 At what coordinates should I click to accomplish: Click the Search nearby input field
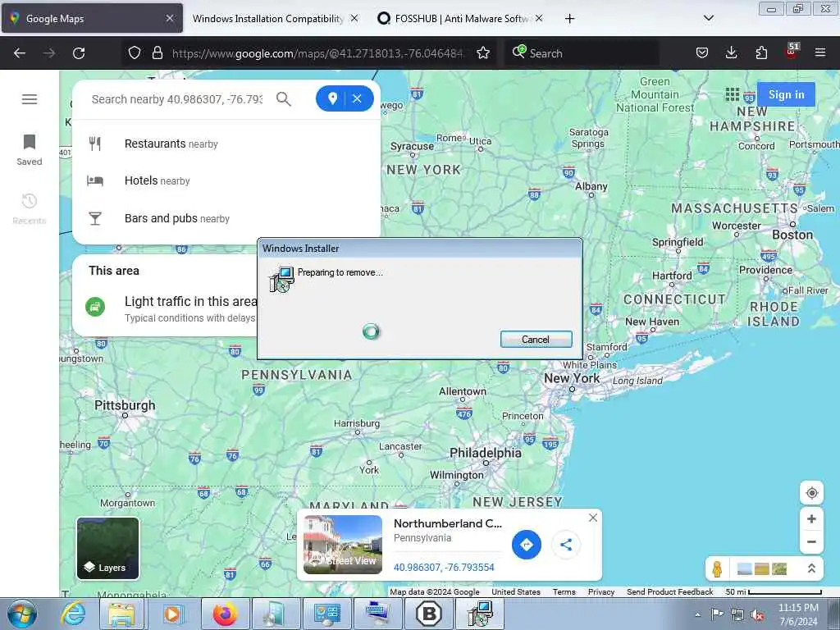tap(177, 99)
